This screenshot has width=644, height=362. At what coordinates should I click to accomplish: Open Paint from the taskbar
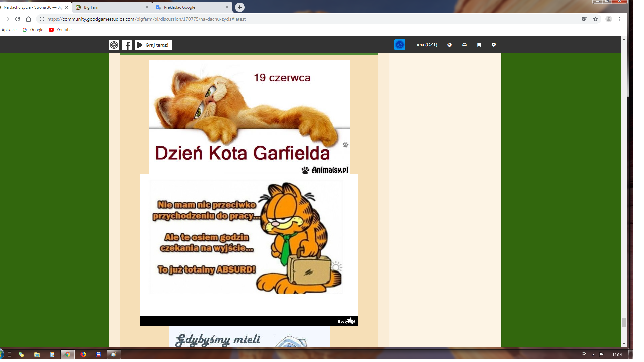click(114, 354)
